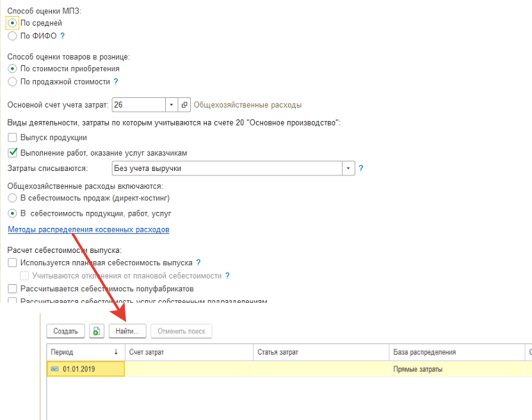The image size is (532, 420).
Task: Open the help hint beside "По ФИФО"
Action: tap(63, 36)
